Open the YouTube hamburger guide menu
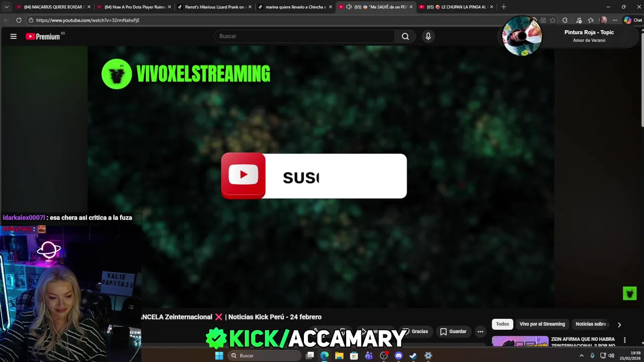 (14, 36)
